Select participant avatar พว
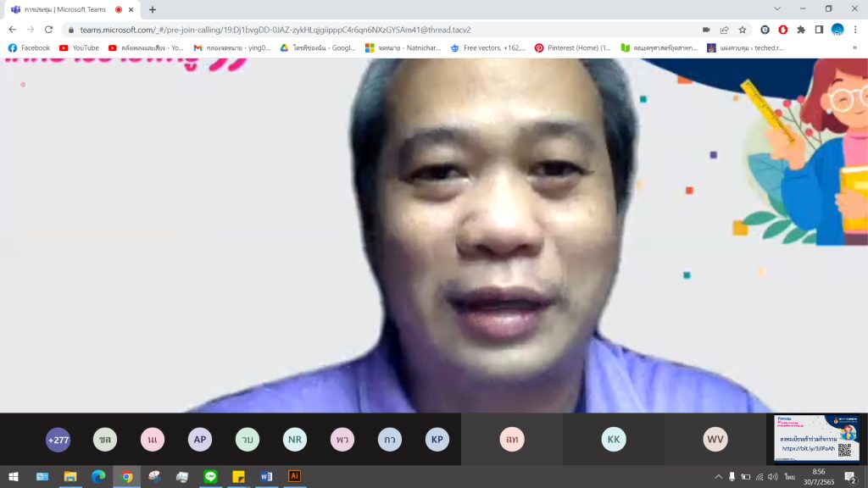The width and height of the screenshot is (868, 488). [x=342, y=440]
